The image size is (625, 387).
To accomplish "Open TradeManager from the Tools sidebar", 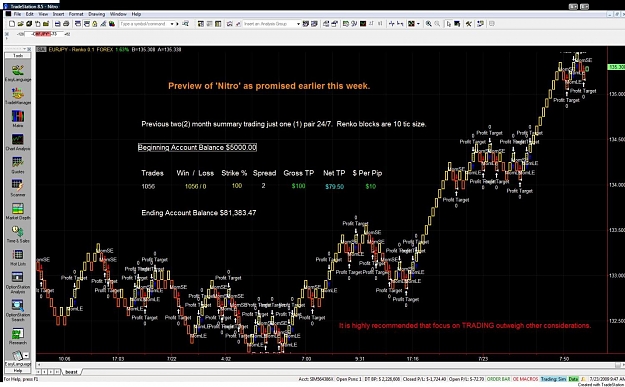I will click(x=18, y=96).
